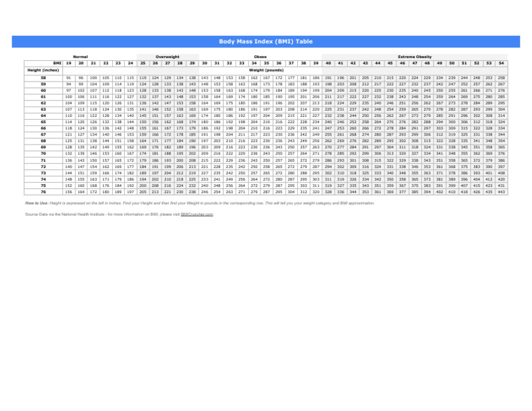Select weight 354 at height 68, BMI 54
The width and height of the screenshot is (532, 411).
(x=502, y=141)
